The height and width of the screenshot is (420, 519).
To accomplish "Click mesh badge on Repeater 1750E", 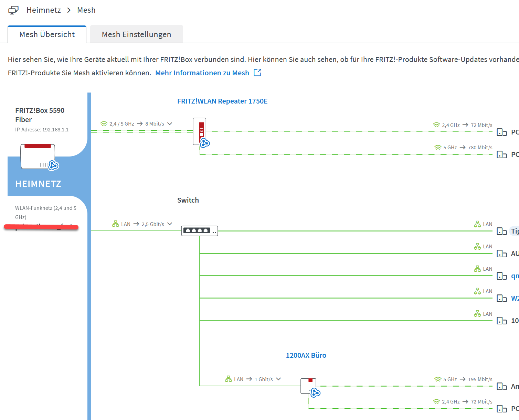I will pos(205,143).
